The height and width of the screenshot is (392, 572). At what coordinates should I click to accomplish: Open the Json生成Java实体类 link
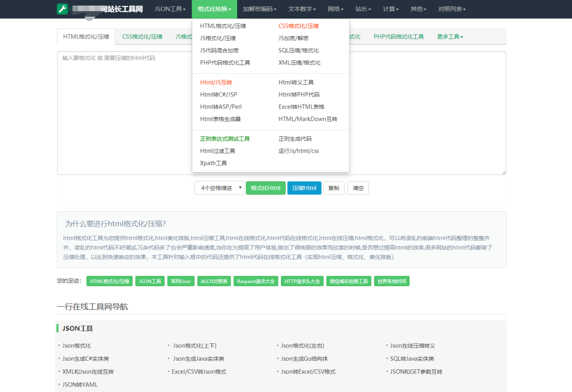click(199, 359)
